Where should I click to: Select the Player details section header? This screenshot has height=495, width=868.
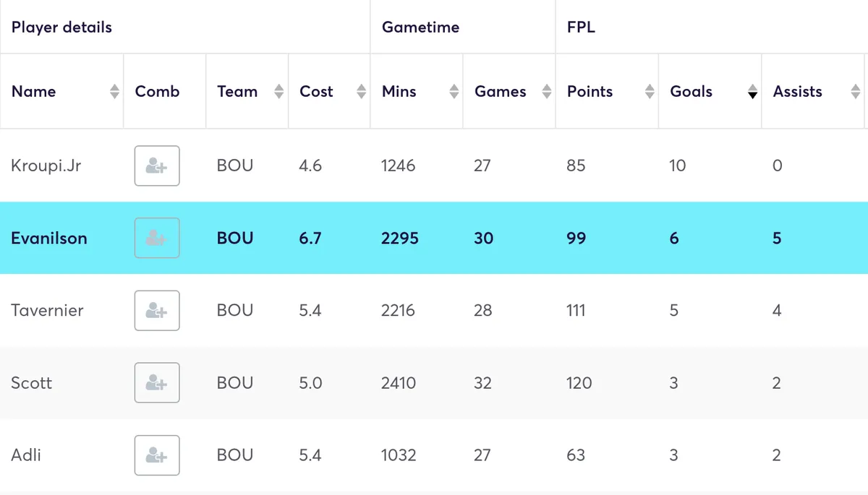(x=61, y=27)
